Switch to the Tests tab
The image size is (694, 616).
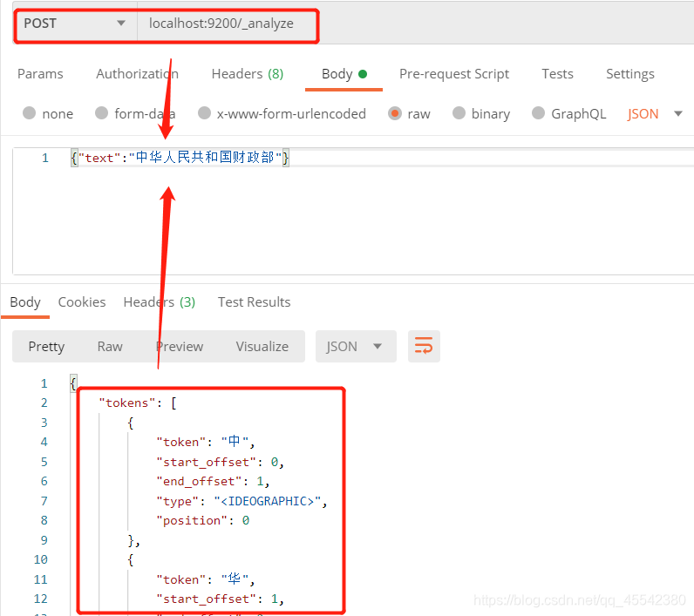(557, 74)
